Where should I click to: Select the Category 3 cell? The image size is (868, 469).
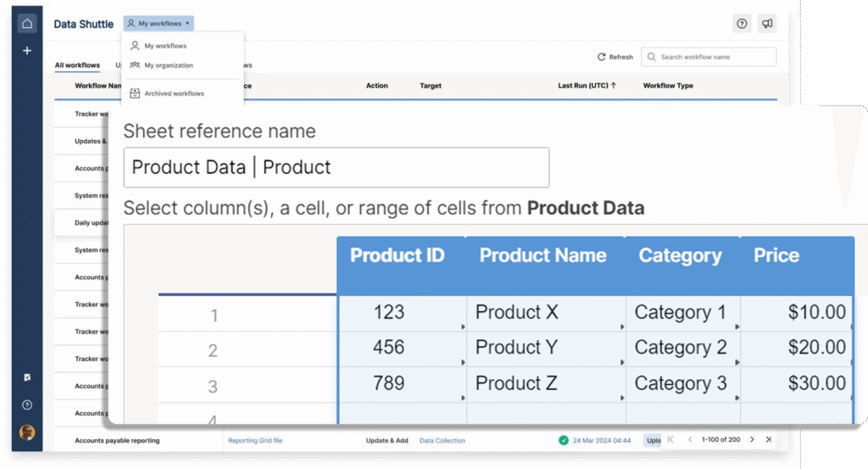(x=683, y=383)
